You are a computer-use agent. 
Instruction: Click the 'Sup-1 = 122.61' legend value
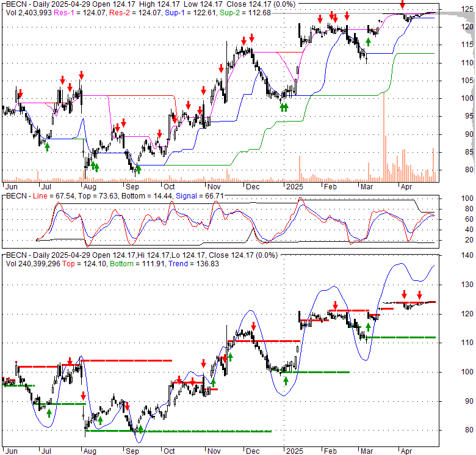click(190, 13)
